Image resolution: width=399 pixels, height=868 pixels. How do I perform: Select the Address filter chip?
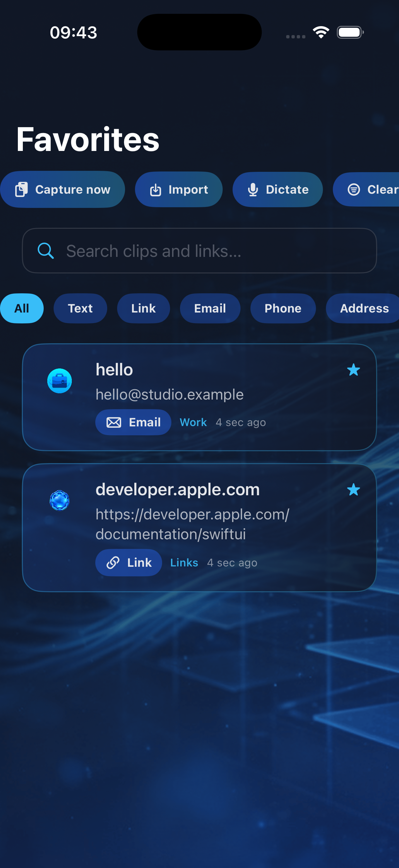tap(363, 308)
